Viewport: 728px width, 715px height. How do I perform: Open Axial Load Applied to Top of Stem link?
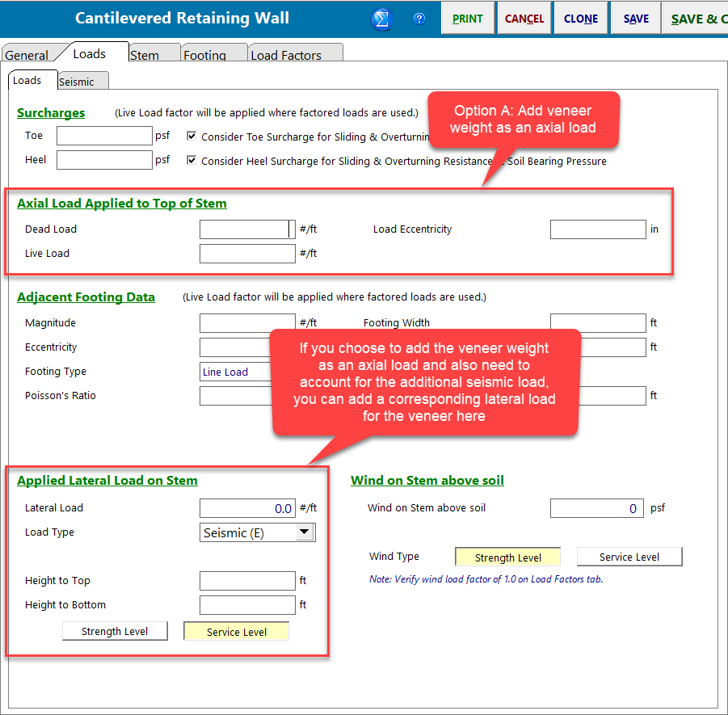pyautogui.click(x=122, y=204)
